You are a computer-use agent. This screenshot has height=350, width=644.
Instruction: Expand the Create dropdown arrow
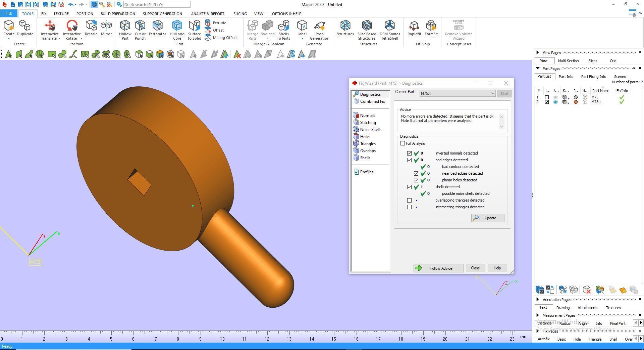tap(9, 39)
